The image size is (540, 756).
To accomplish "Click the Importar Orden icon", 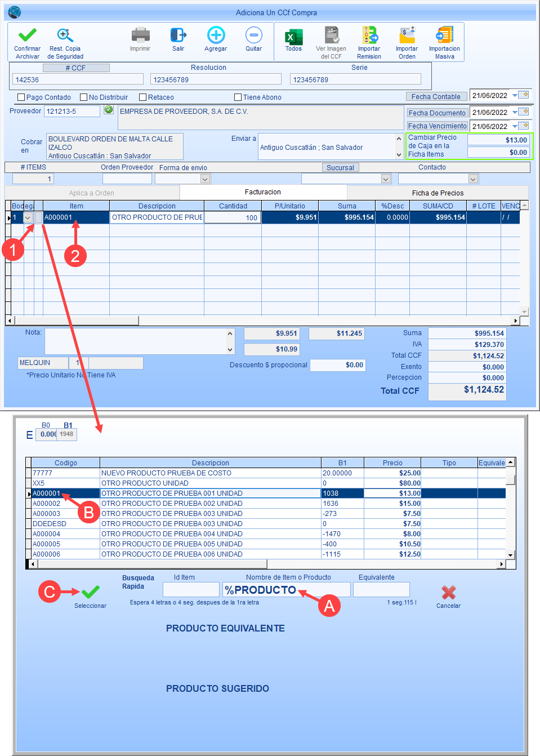I will point(407,35).
